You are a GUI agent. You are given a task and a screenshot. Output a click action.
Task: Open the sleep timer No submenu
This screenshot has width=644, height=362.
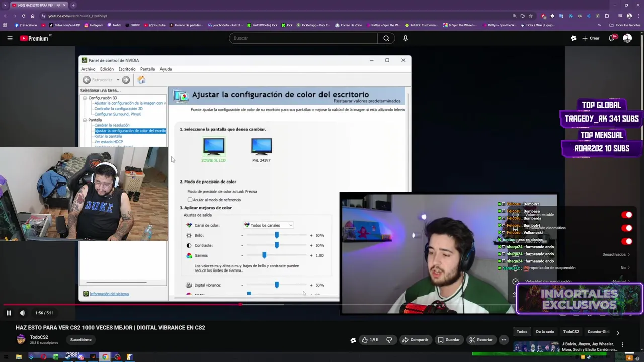tap(625, 268)
